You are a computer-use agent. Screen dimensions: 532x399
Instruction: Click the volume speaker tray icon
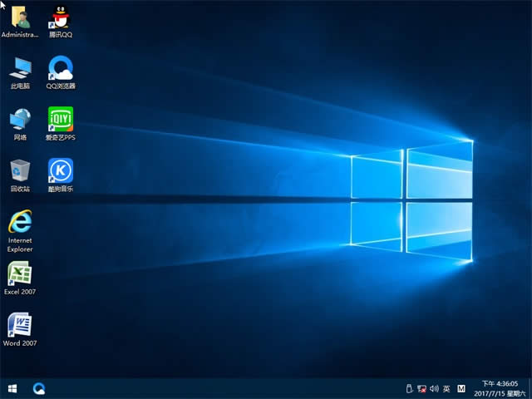tap(434, 388)
